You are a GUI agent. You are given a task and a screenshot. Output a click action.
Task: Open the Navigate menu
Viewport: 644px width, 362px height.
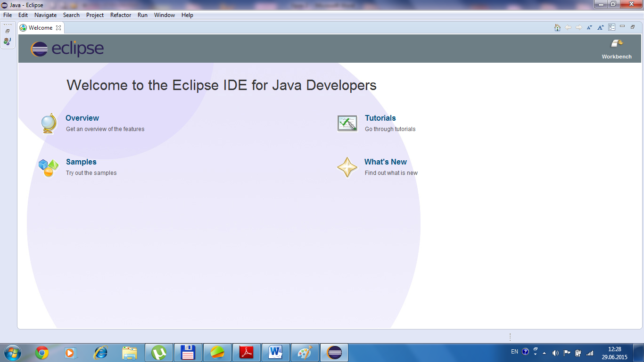[46, 15]
